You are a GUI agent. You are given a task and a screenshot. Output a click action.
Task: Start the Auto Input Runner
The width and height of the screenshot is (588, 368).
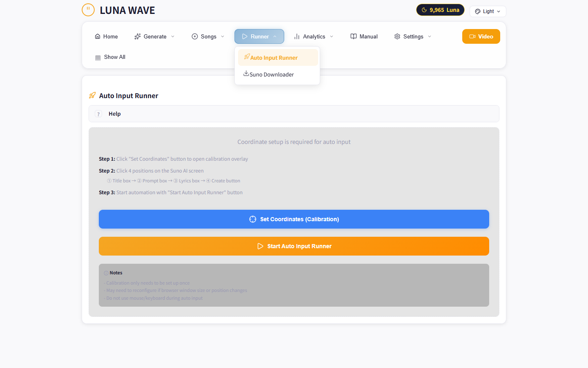pyautogui.click(x=294, y=246)
